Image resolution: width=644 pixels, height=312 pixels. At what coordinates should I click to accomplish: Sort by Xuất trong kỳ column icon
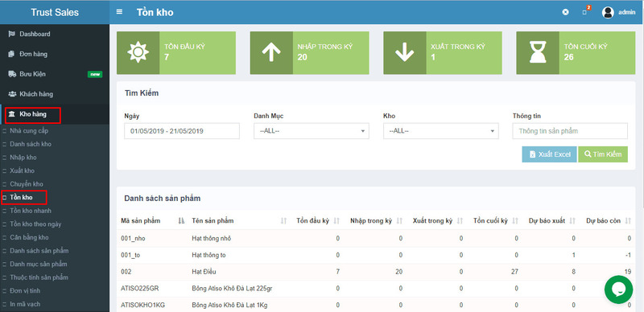click(x=460, y=221)
